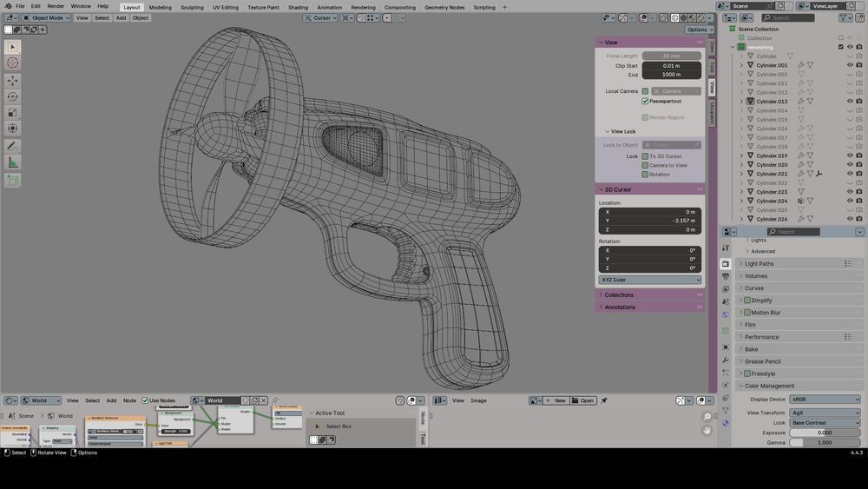This screenshot has height=489, width=868.
Task: Open the Render properties tab icon
Action: click(725, 263)
